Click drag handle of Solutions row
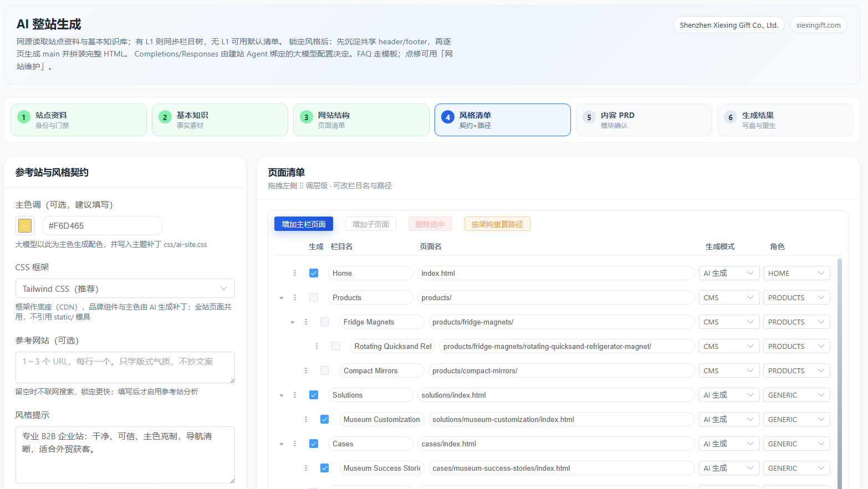868x489 pixels. tap(295, 395)
